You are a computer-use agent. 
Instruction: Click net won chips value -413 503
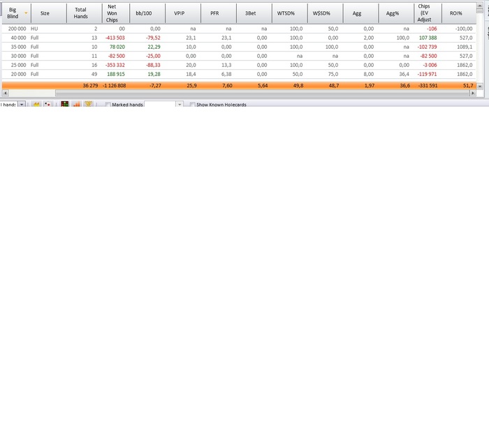[x=115, y=38]
